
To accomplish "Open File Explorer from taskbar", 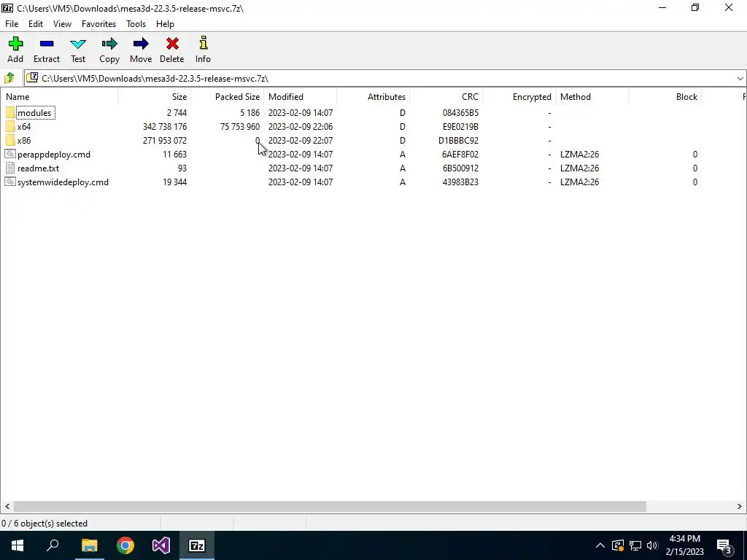I will (89, 545).
